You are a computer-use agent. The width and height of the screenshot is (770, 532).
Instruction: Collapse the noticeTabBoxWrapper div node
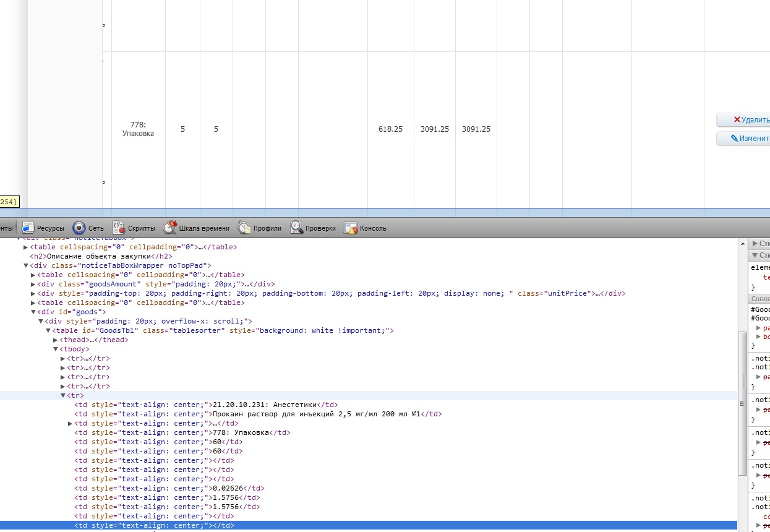[x=26, y=266]
